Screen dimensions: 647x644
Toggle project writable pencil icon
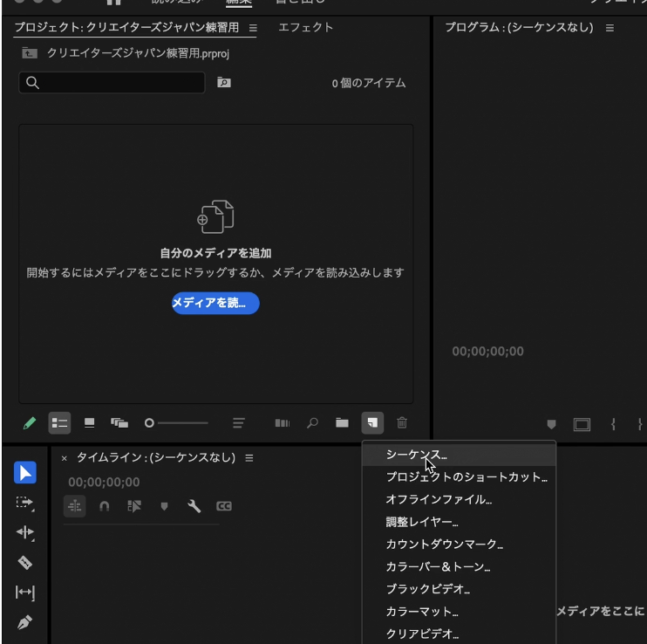click(30, 422)
